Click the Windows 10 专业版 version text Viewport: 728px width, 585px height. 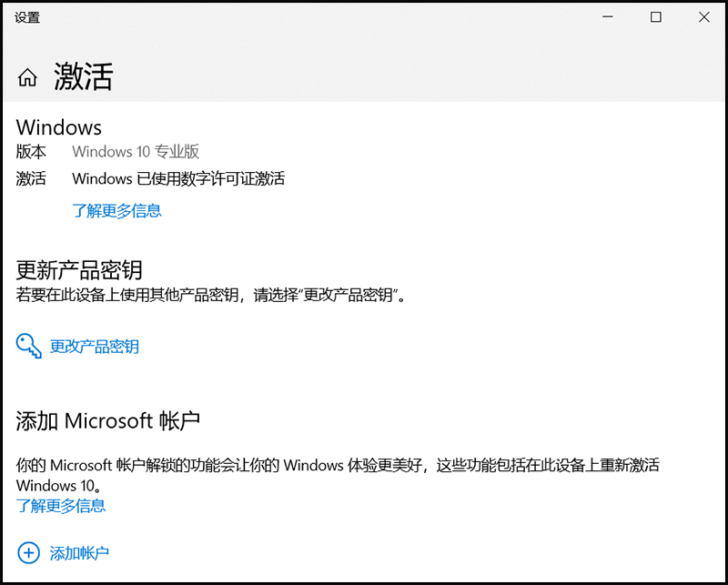pos(135,152)
